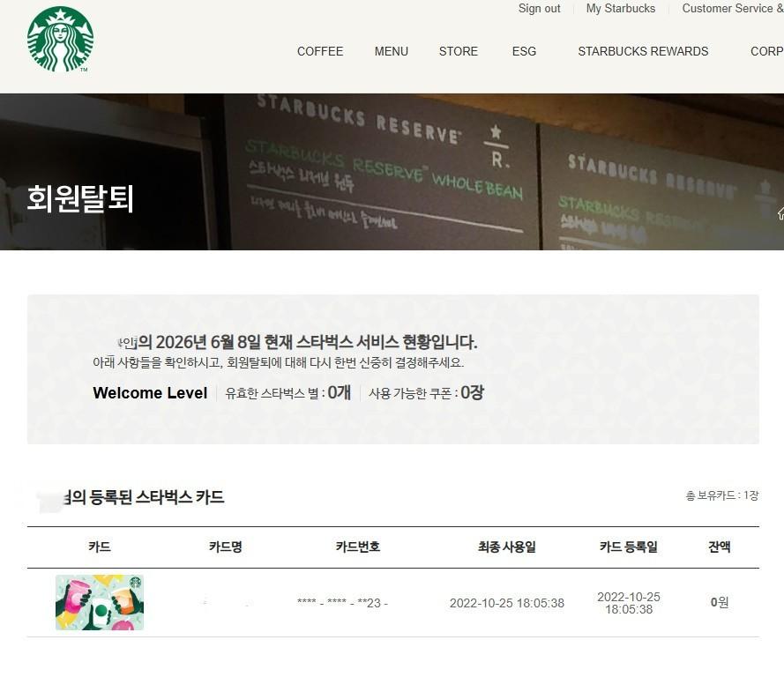Image resolution: width=784 pixels, height=677 pixels.
Task: Open the STORE navigation item
Action: click(459, 51)
